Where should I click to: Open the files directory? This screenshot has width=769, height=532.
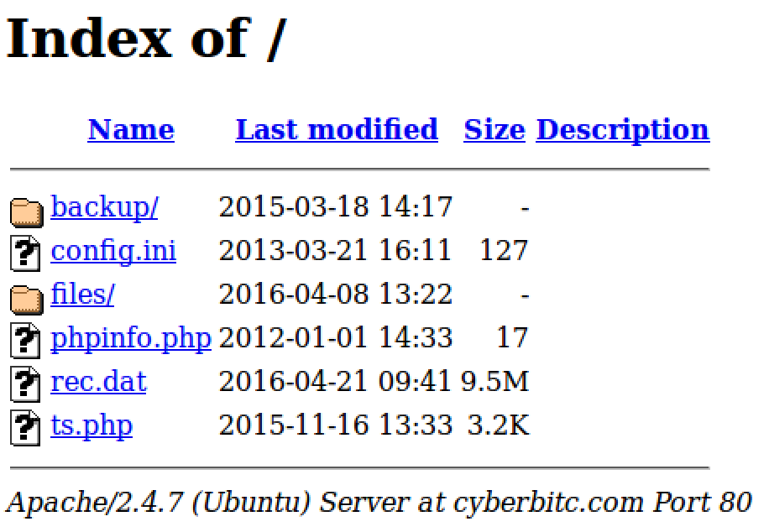click(81, 295)
